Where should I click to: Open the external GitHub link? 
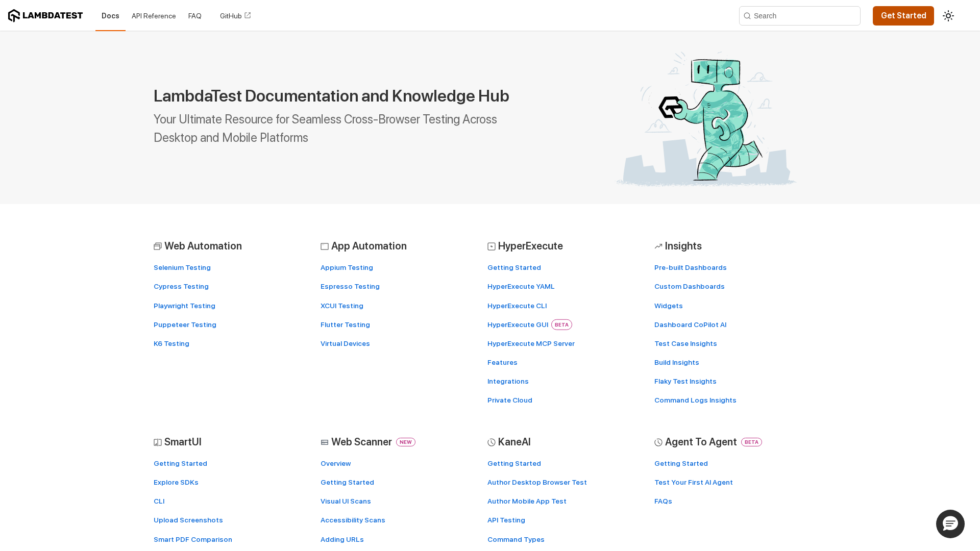pyautogui.click(x=235, y=16)
